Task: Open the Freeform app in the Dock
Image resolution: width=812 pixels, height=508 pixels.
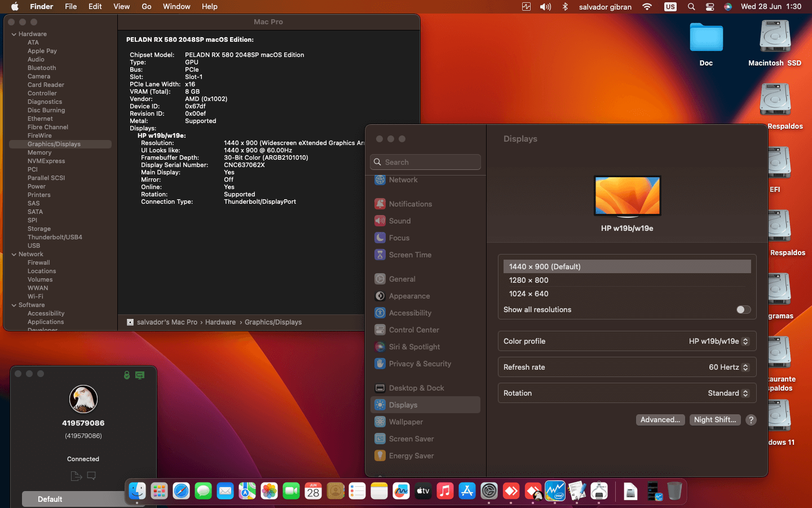Action: (401, 491)
